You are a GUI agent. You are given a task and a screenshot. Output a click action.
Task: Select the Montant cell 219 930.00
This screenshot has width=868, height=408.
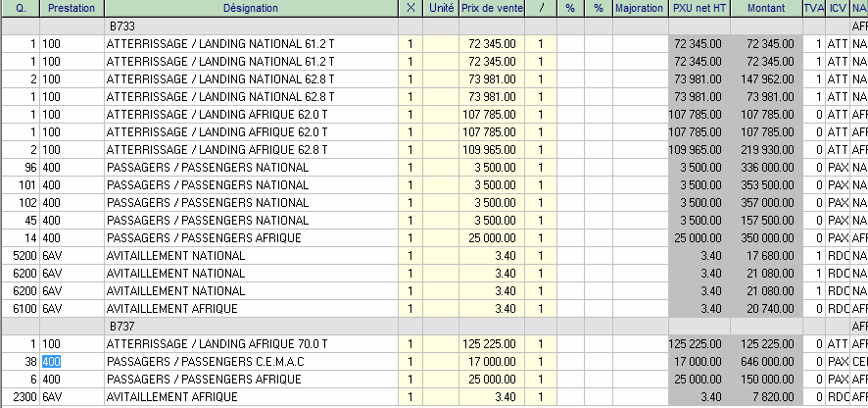pos(764,149)
